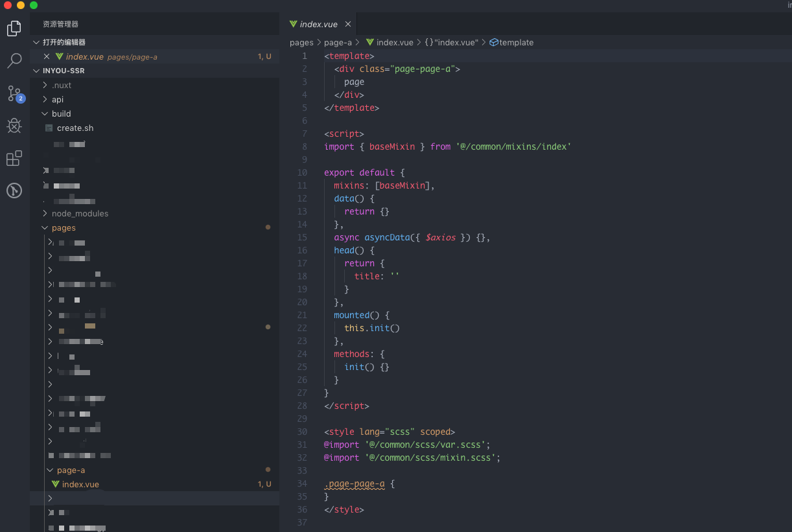Viewport: 792px width, 532px height.
Task: Expand the api folder
Action: coord(58,100)
